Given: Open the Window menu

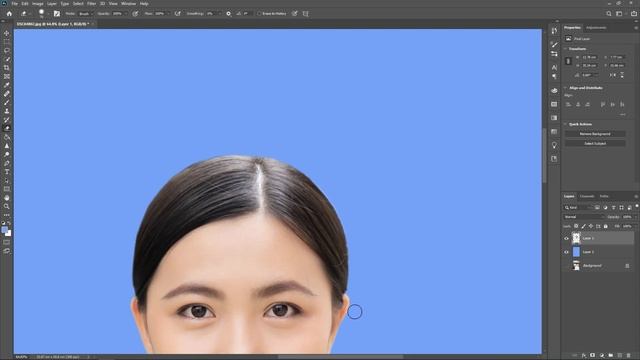Looking at the screenshot, I should 128,4.
